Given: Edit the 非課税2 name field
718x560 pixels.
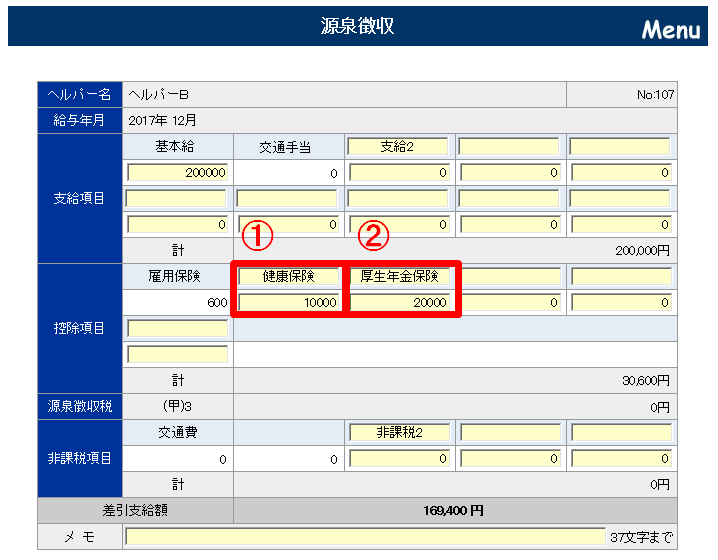Looking at the screenshot, I should [398, 433].
